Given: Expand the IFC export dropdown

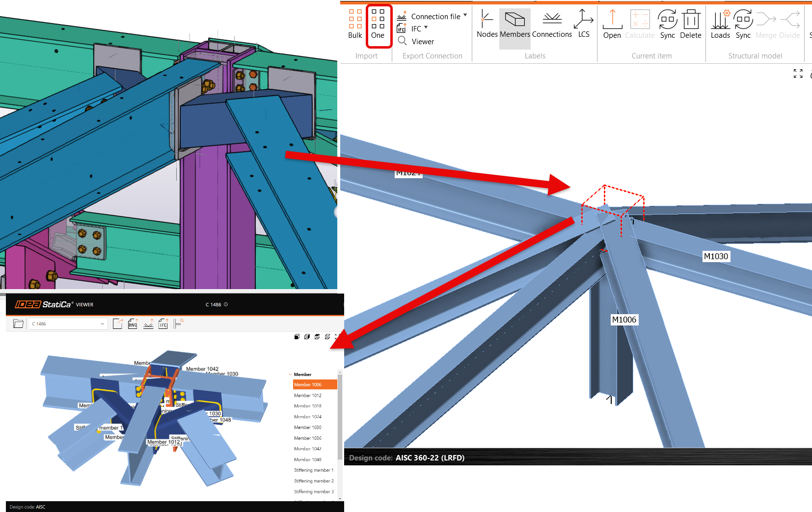Looking at the screenshot, I should (x=426, y=27).
